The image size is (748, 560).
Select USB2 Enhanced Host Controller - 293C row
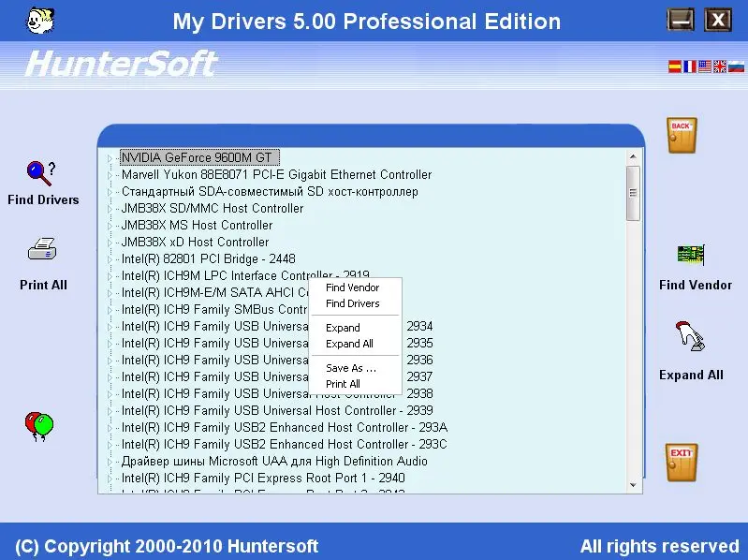click(285, 445)
